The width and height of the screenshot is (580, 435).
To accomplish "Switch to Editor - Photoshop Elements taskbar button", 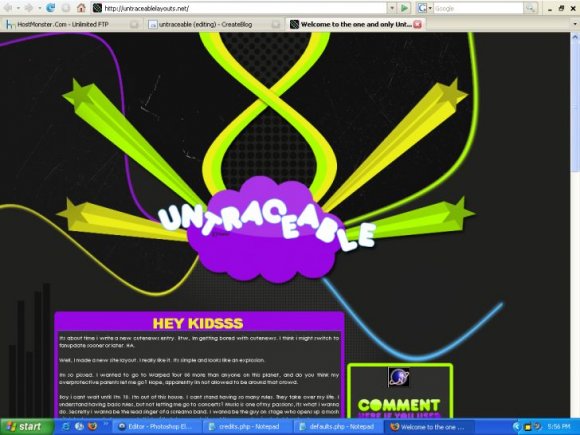I will (156, 426).
